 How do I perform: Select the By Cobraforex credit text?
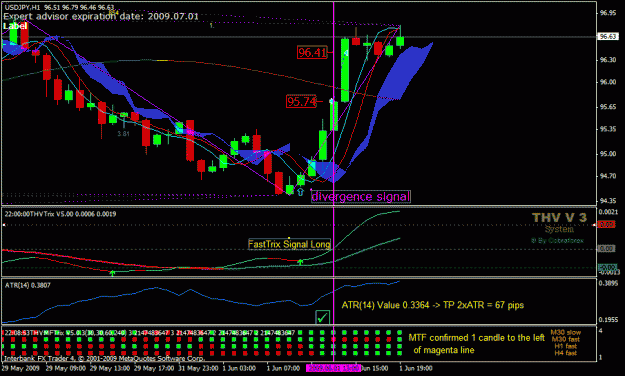click(557, 240)
